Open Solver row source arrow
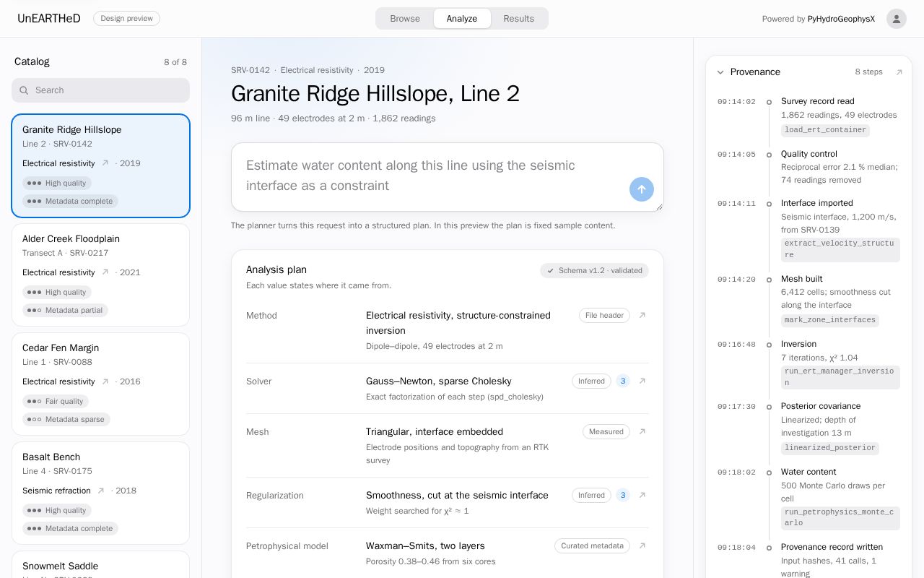Screen dimensions: 924x578 [x=642, y=381]
